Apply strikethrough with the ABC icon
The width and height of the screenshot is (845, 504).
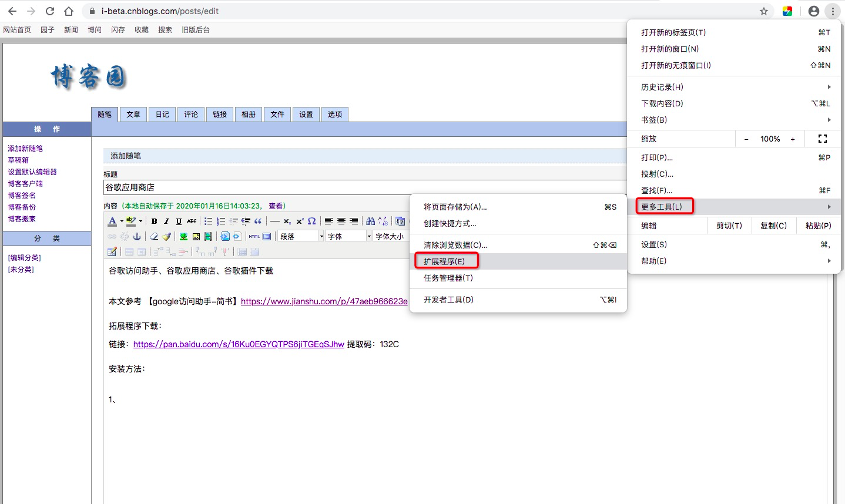click(x=192, y=221)
